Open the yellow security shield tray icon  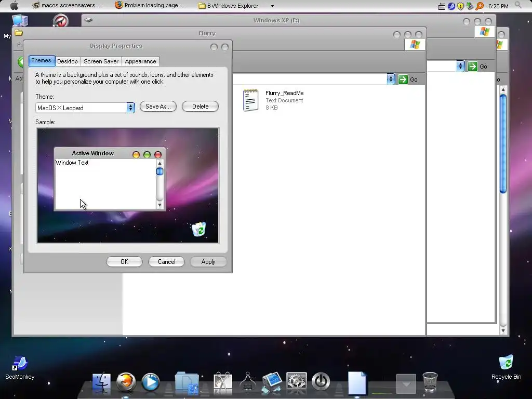(x=460, y=6)
